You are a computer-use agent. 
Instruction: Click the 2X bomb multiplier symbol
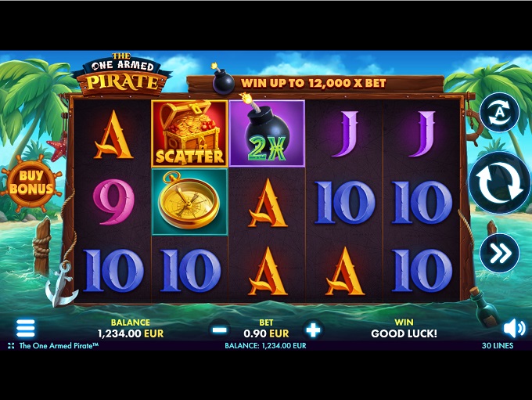point(267,133)
